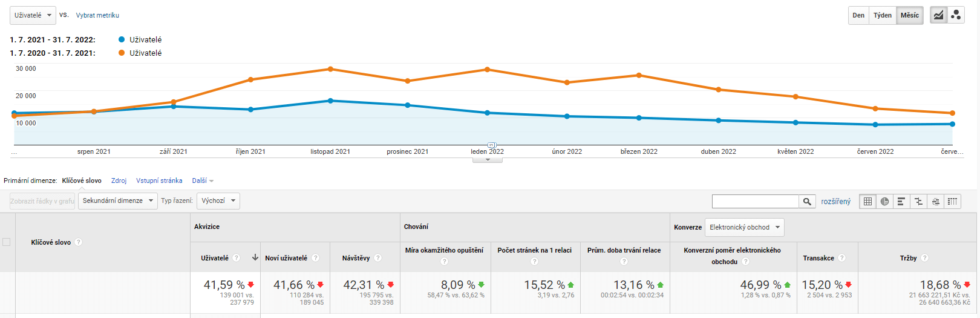The image size is (980, 318).
Task: Open help icon next to Transakce
Action: point(841,258)
